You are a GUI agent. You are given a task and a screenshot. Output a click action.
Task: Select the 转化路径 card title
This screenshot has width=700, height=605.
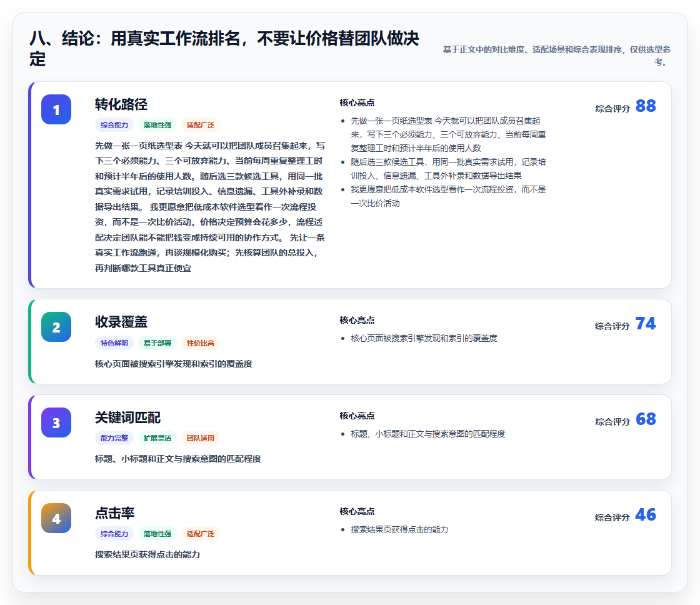click(x=121, y=104)
